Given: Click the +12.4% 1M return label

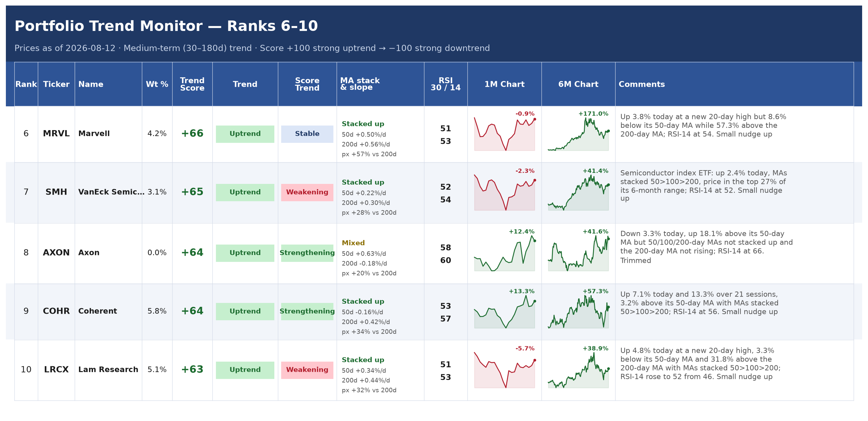Looking at the screenshot, I should [x=522, y=232].
